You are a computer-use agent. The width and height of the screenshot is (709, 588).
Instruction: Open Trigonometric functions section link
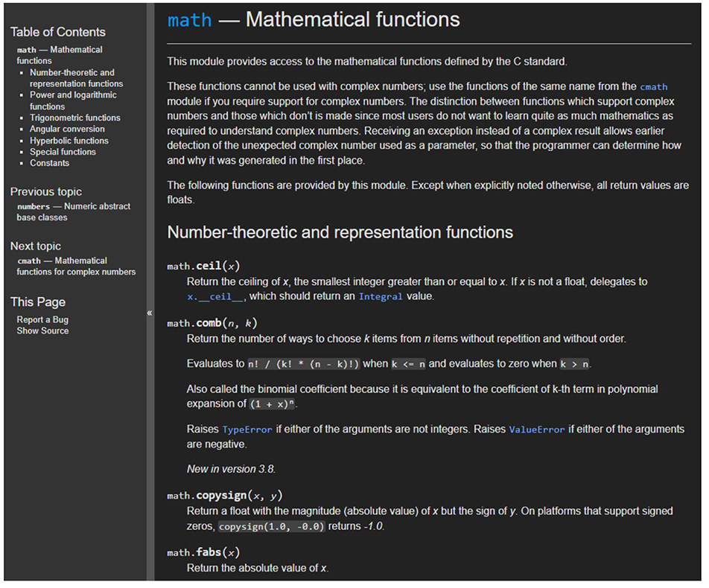[75, 118]
